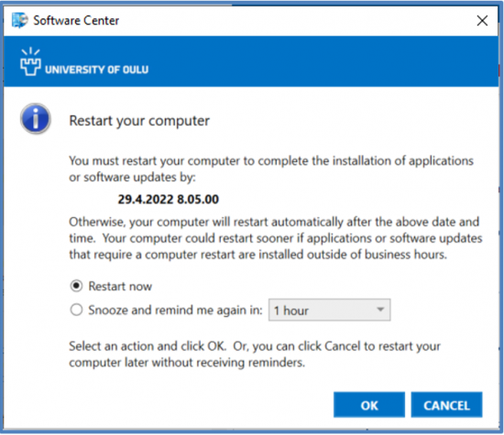Image resolution: width=504 pixels, height=435 pixels.
Task: Click the Software Center window title text
Action: point(76,20)
